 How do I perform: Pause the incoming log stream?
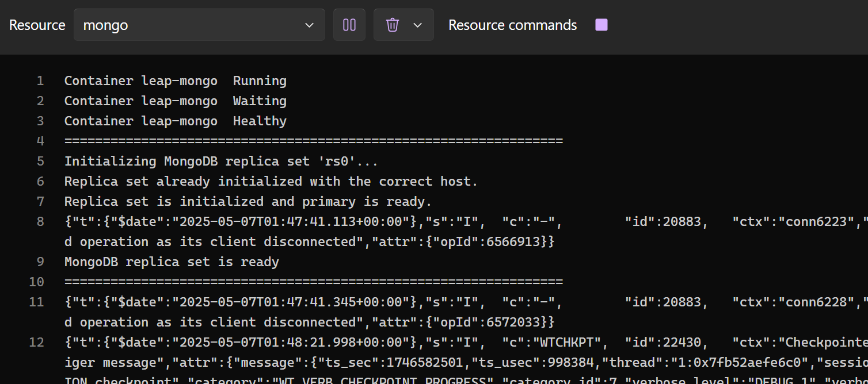click(349, 25)
